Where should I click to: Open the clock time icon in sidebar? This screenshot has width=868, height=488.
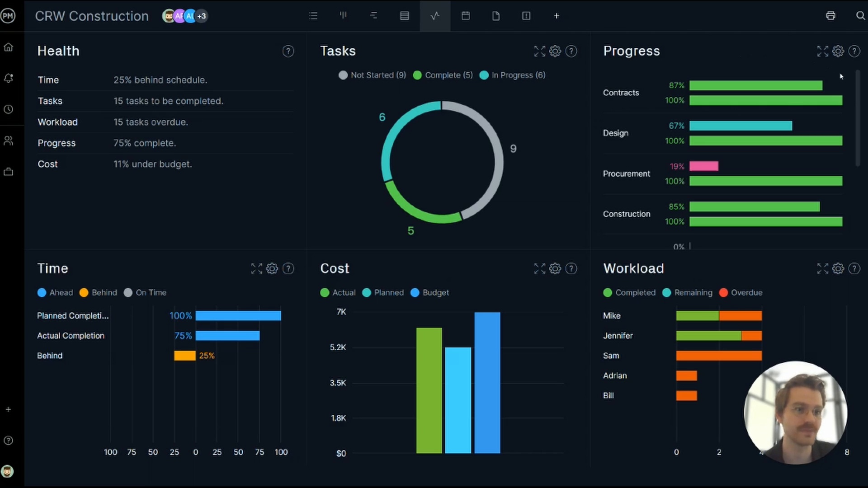[8, 109]
